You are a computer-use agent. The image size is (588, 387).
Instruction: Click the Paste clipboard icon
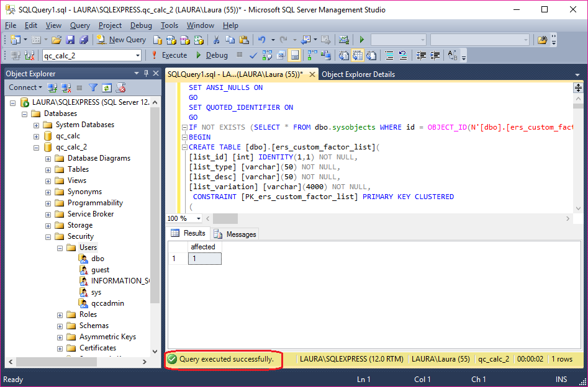coord(244,40)
